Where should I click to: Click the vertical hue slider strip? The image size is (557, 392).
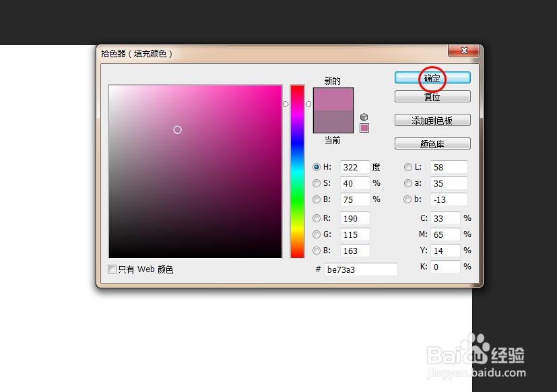[x=296, y=168]
